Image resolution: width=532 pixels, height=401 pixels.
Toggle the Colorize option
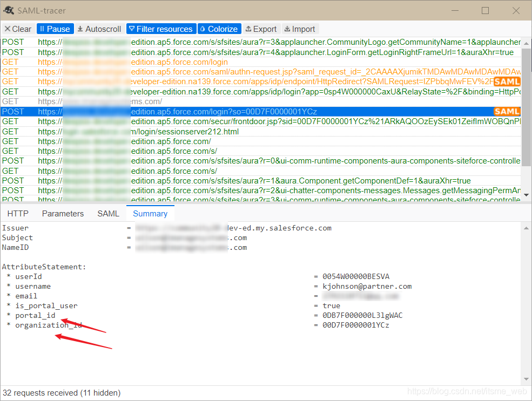pyautogui.click(x=219, y=29)
